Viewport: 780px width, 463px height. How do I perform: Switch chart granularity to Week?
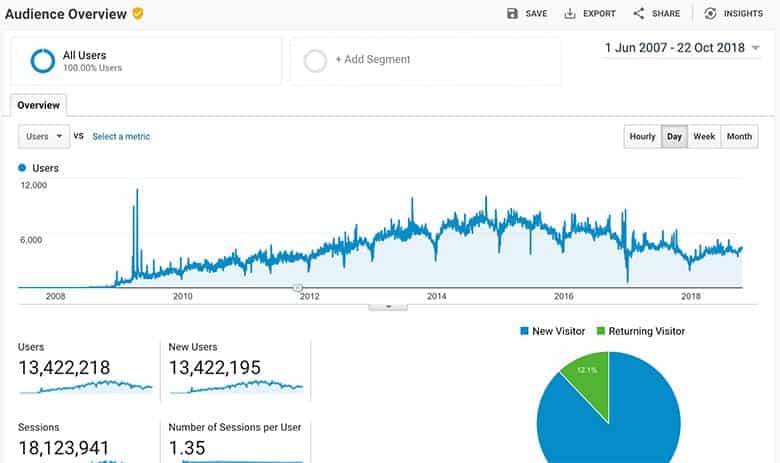[x=704, y=136]
